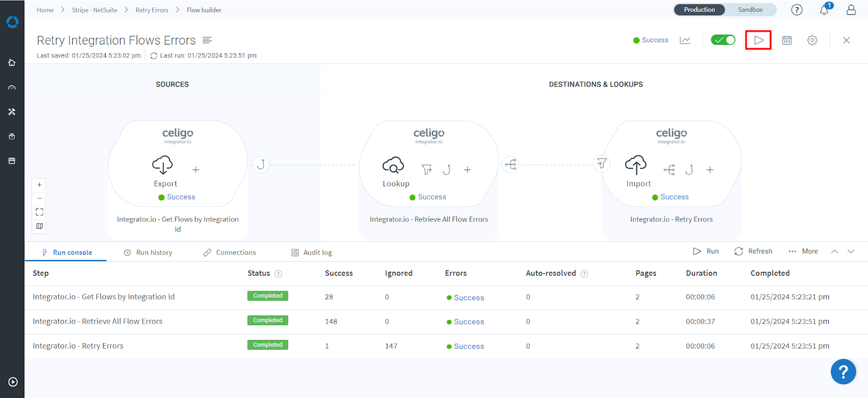Open the Lookup output filter icon
Image resolution: width=868 pixels, height=398 pixels.
pos(427,170)
